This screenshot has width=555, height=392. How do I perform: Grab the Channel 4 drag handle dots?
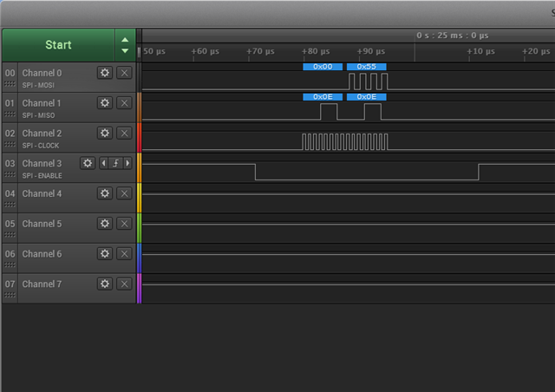(10, 205)
